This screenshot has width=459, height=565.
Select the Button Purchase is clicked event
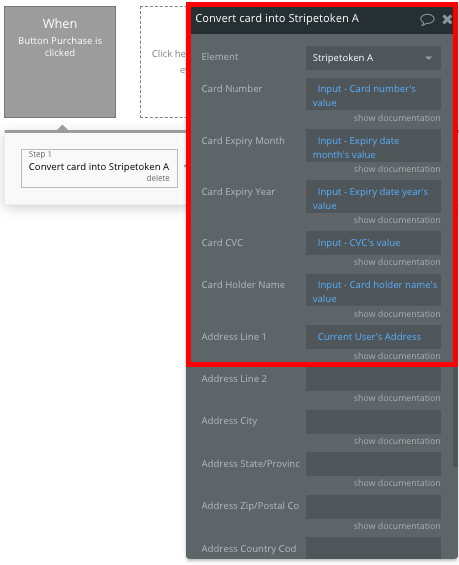point(60,62)
